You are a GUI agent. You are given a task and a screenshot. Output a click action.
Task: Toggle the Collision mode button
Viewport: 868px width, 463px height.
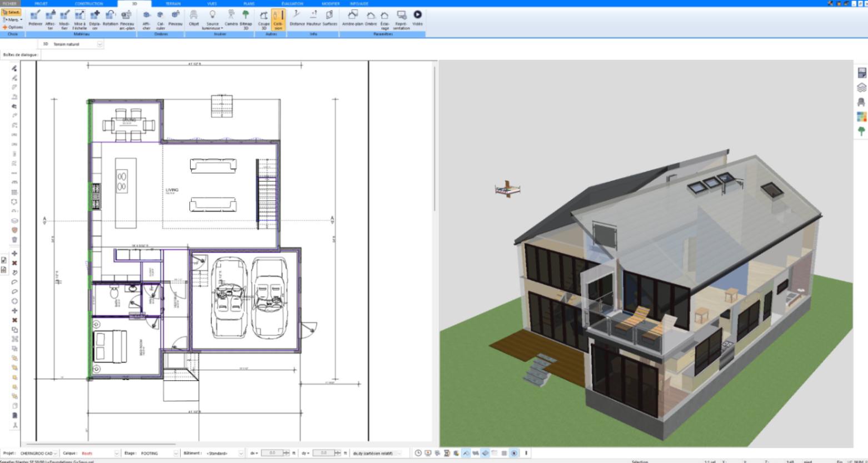(x=278, y=19)
